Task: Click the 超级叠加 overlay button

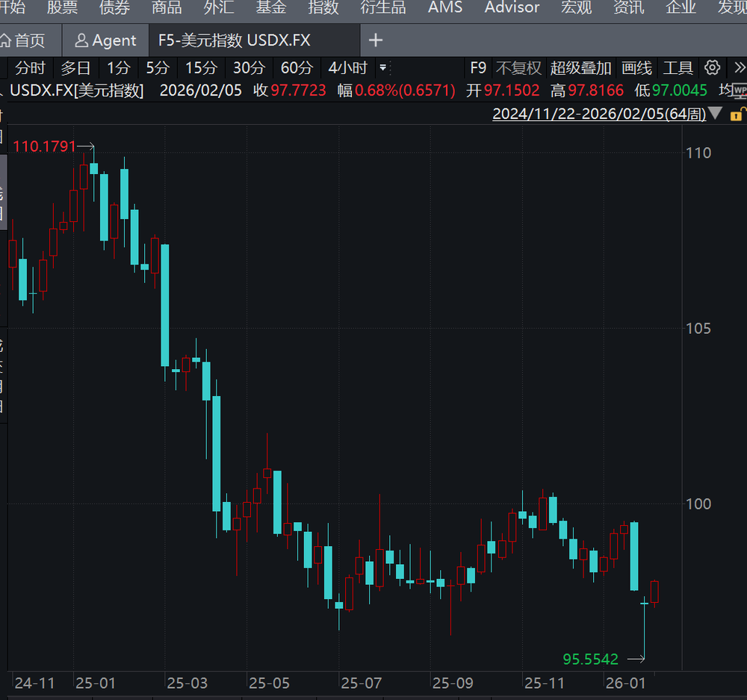Action: click(581, 68)
